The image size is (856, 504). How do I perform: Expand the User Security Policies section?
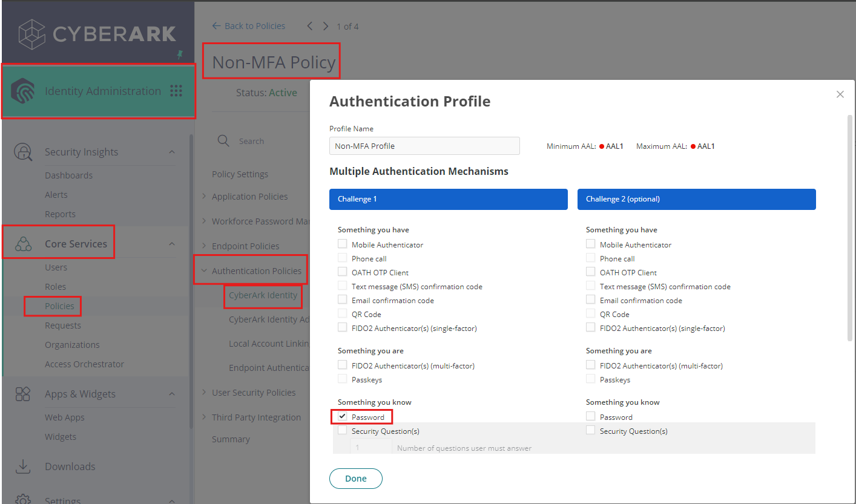[204, 392]
